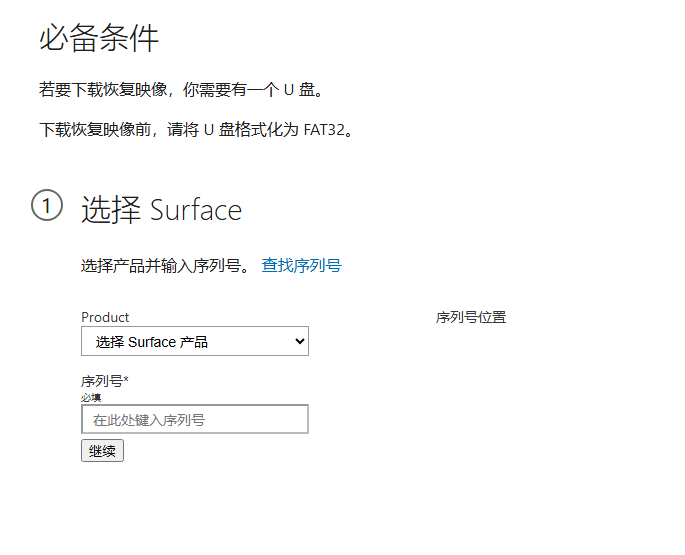Click the 序列号位置 label

tap(471, 317)
